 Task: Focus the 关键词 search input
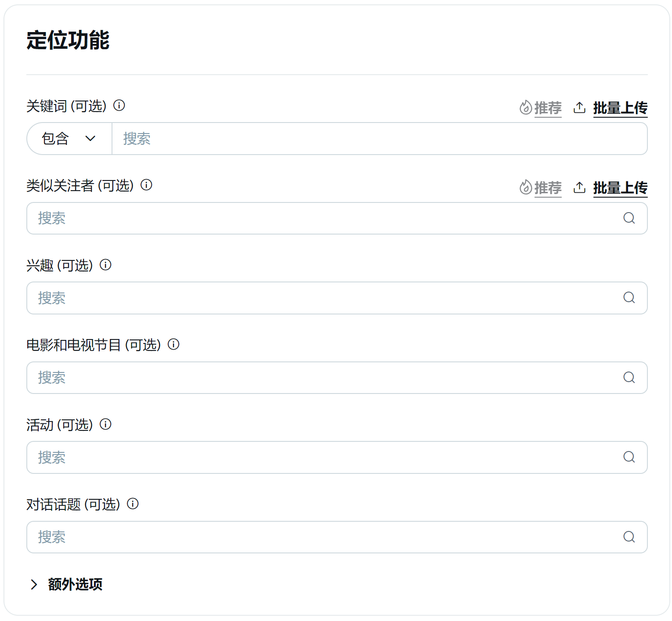pos(379,139)
